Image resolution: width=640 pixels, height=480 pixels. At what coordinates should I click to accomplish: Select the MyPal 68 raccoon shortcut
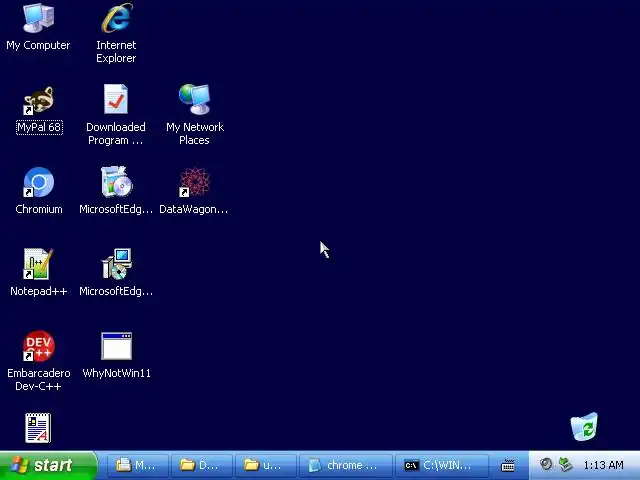[38, 100]
